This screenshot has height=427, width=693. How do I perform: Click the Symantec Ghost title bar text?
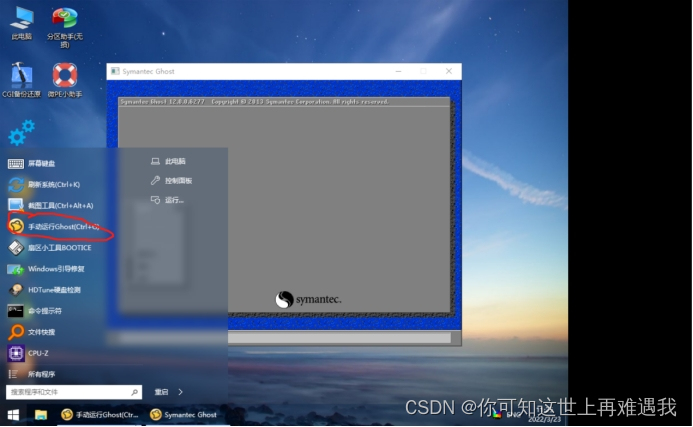(x=148, y=71)
